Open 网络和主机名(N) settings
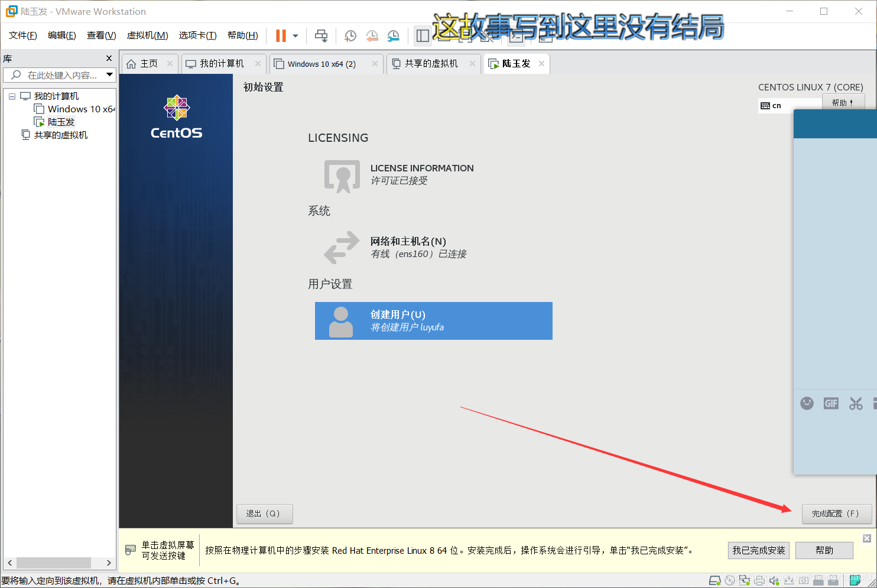 (418, 247)
